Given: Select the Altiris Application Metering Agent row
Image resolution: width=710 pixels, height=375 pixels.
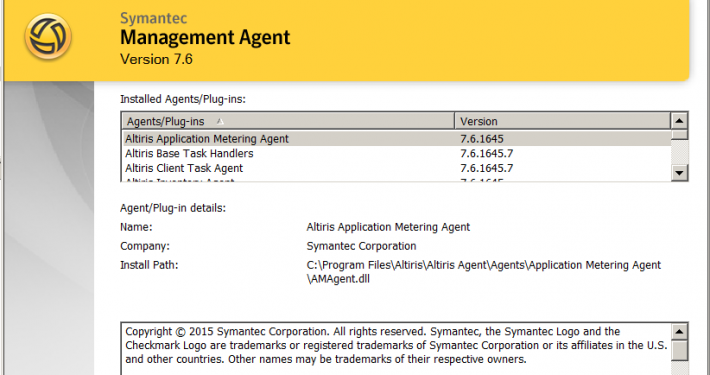Looking at the screenshot, I should click(397, 139).
